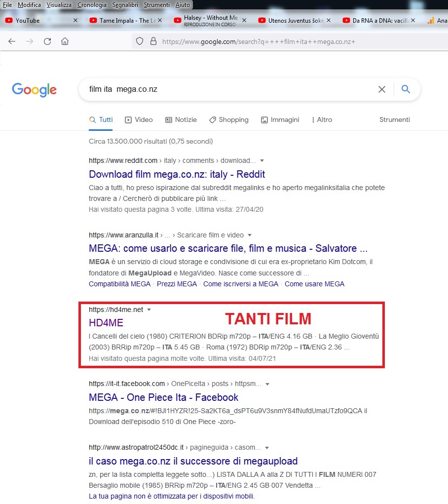Show Shopping search results

[229, 120]
